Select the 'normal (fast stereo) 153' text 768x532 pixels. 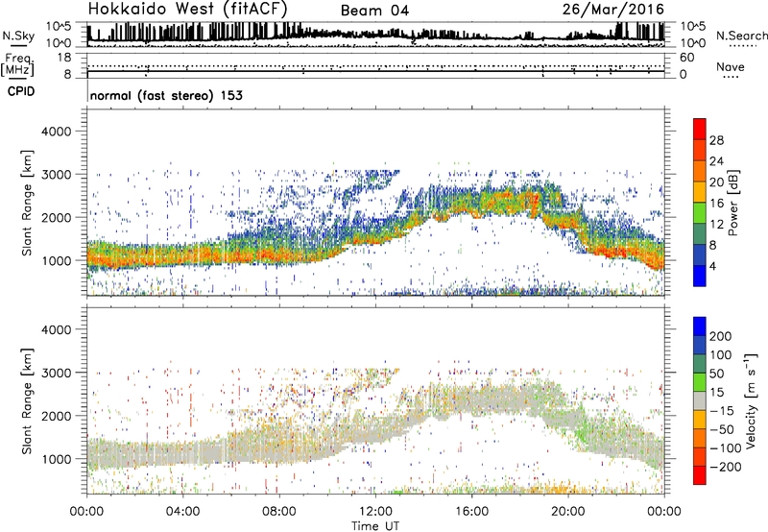[x=166, y=95]
